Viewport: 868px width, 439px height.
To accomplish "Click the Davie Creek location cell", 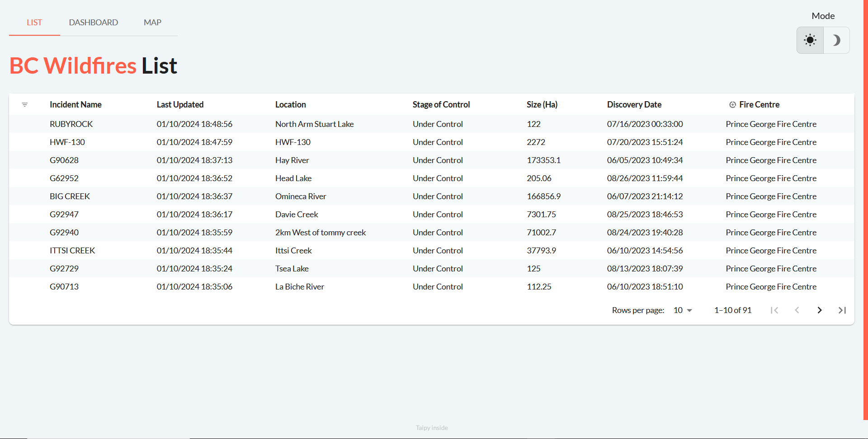I will click(x=297, y=215).
